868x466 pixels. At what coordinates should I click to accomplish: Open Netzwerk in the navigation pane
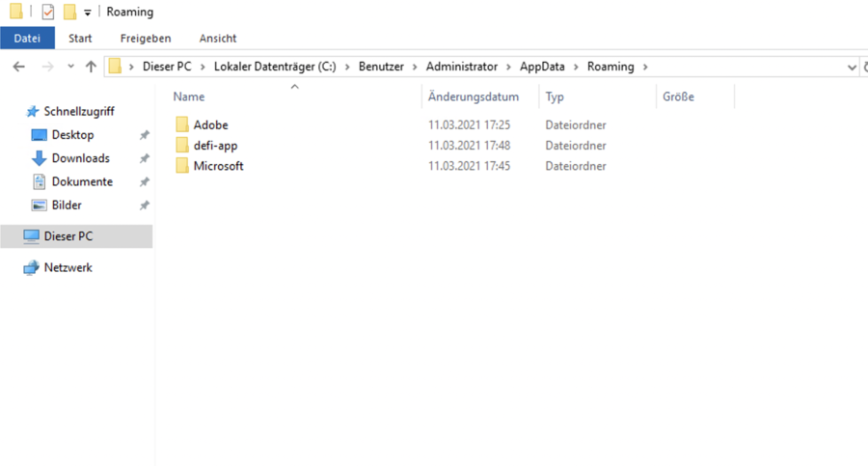pos(68,267)
